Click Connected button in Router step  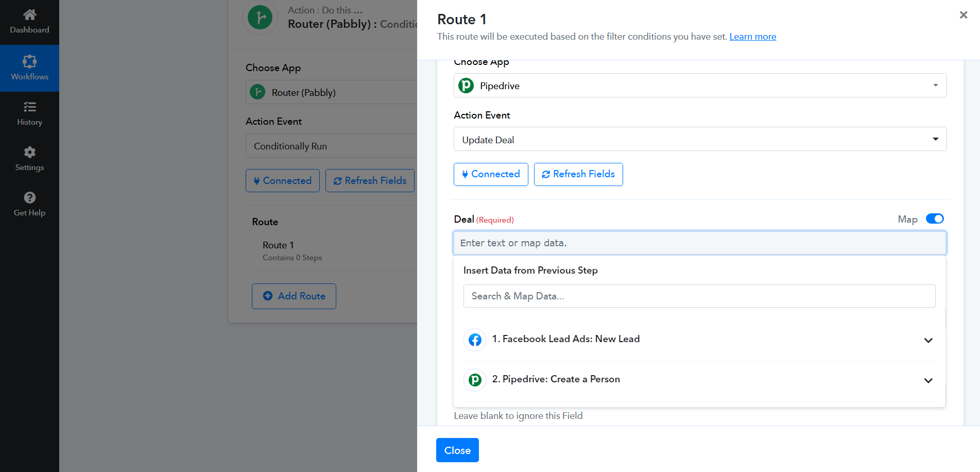283,180
